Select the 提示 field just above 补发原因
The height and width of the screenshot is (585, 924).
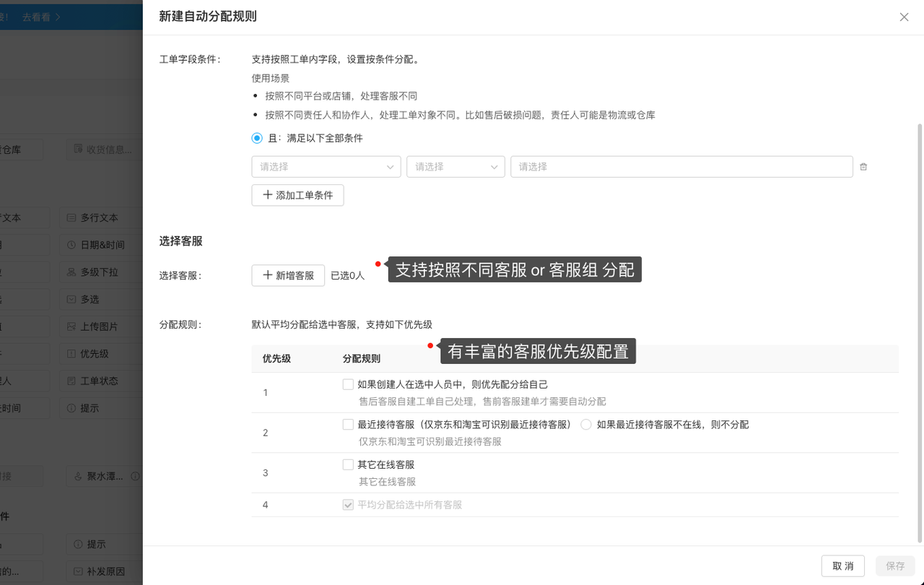[x=105, y=544]
